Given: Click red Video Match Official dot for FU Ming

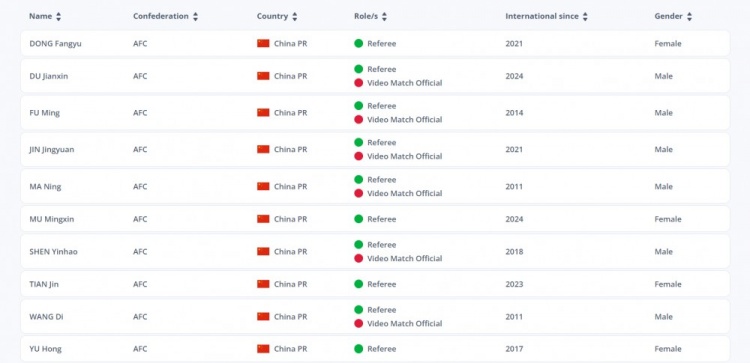Looking at the screenshot, I should (x=359, y=120).
